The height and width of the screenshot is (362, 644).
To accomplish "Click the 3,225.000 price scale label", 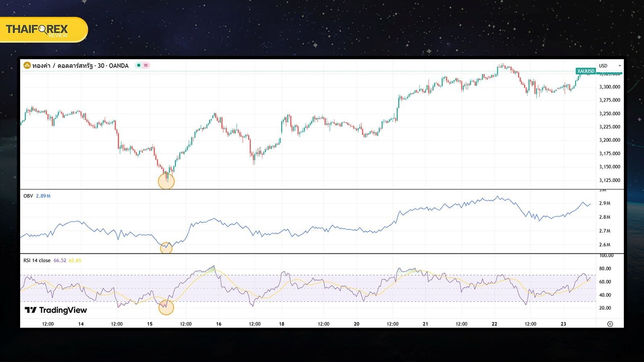I will click(609, 127).
